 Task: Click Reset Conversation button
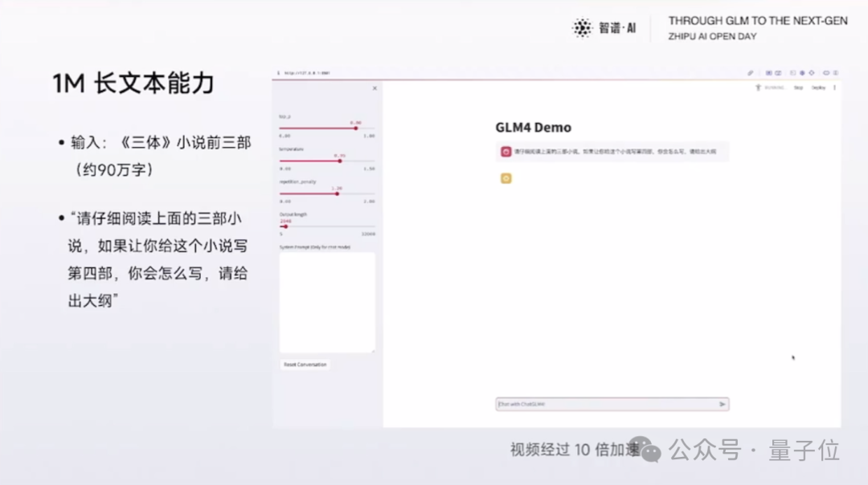[305, 365]
